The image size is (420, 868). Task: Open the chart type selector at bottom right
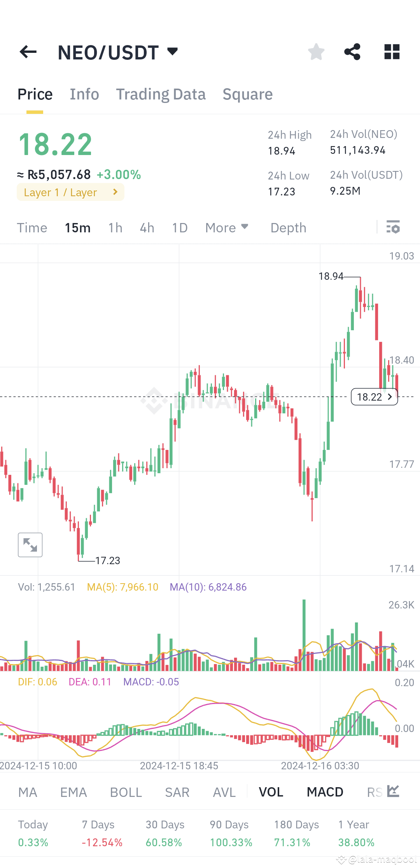coord(393,792)
